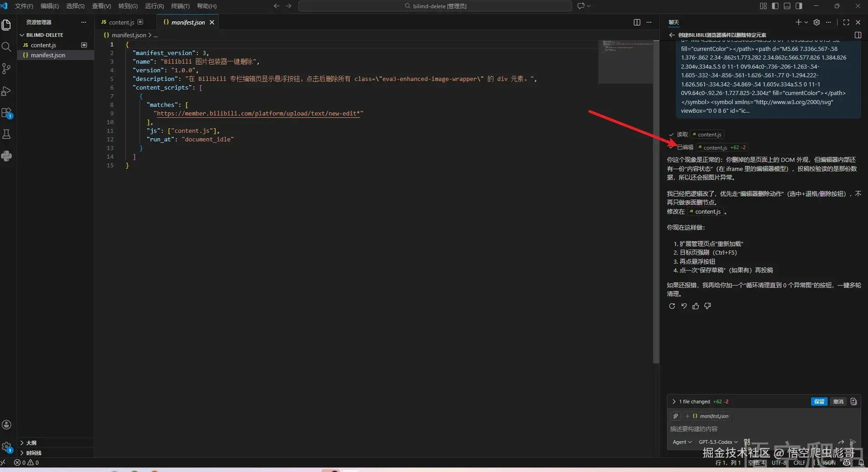Image resolution: width=868 pixels, height=472 pixels.
Task: Open the 查看(V) menu
Action: (101, 6)
